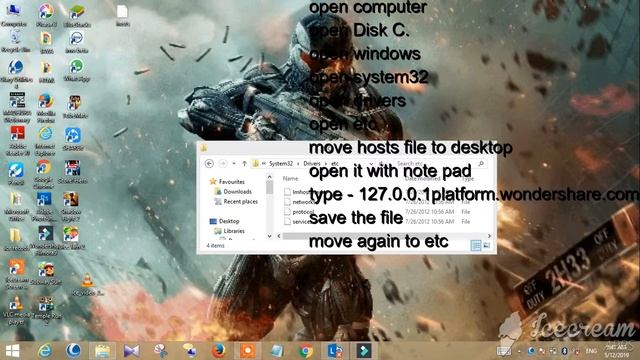Open Visual Studio from the taskbar
This screenshot has width=640, height=360.
click(131, 351)
